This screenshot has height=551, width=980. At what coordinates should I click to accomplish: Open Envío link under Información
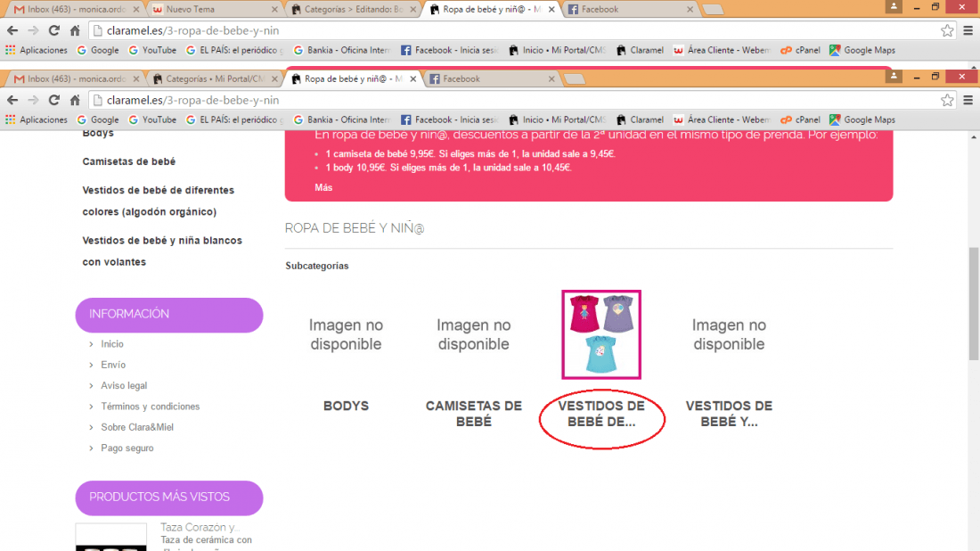coord(113,365)
